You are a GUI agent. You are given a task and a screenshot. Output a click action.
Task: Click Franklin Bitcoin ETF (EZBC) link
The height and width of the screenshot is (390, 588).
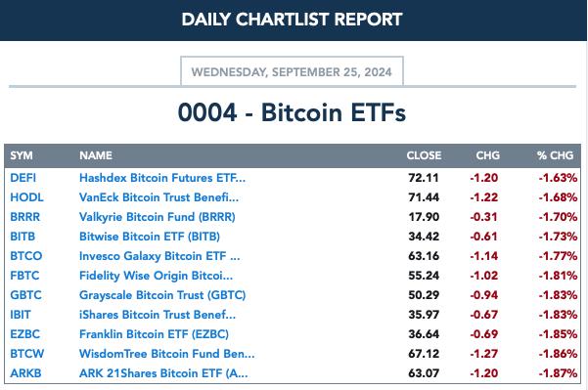pos(154,334)
